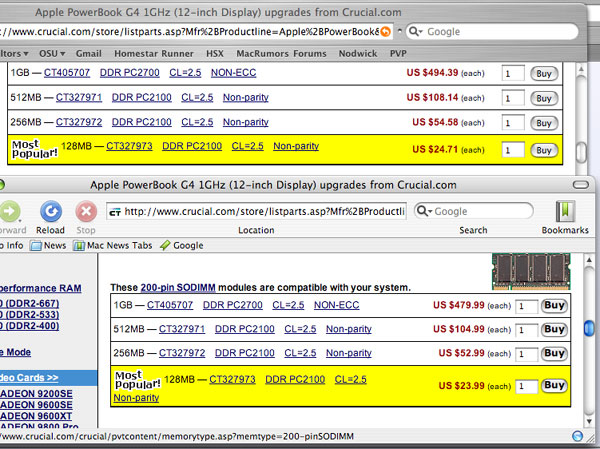Click Mac News Tabs bookmark icon
Viewport: 600px width, 449px height.
[79, 246]
